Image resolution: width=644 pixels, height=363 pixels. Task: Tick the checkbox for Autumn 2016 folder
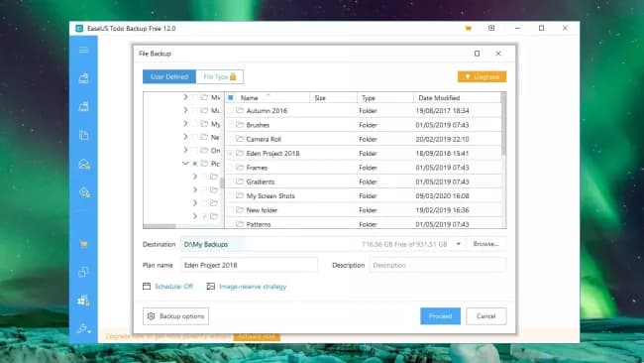[x=231, y=110]
